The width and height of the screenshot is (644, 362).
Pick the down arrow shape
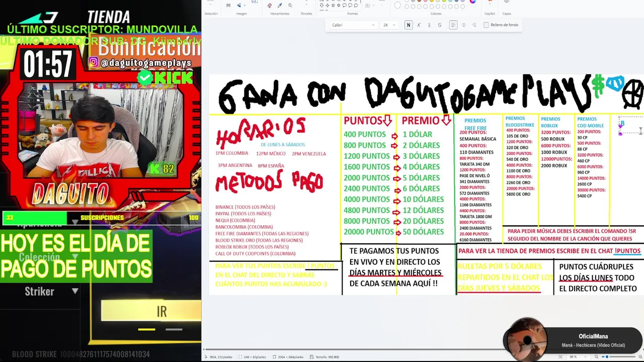click(x=321, y=5)
